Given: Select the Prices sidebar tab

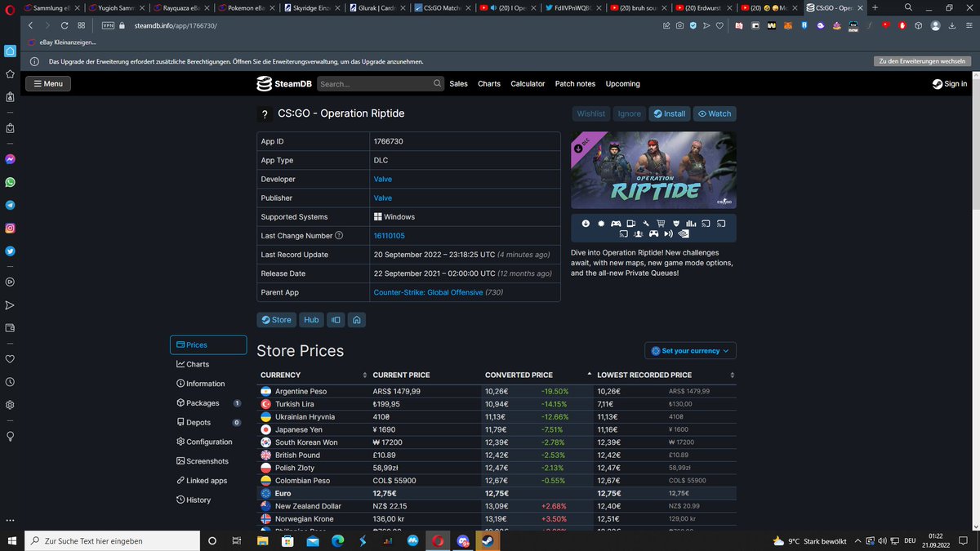Looking at the screenshot, I should (208, 344).
